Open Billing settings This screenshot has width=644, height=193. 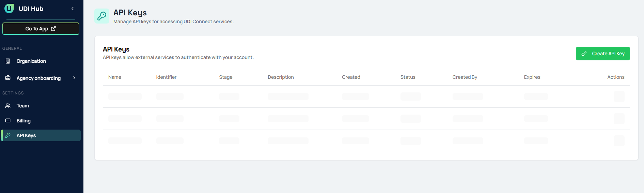coord(41,121)
